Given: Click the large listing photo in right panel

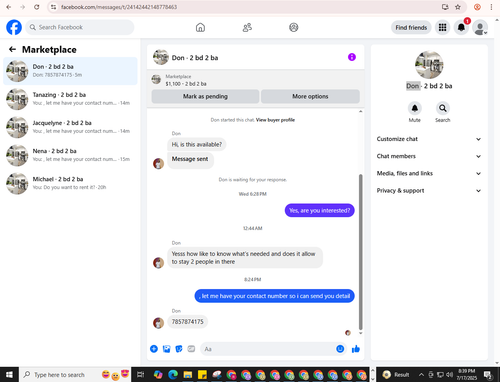Looking at the screenshot, I should point(429,65).
